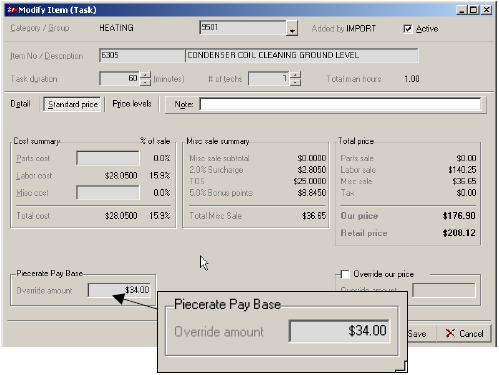Screen dimensions: 499x375
Task: Click the Added by IMPORT text
Action: coord(344,29)
